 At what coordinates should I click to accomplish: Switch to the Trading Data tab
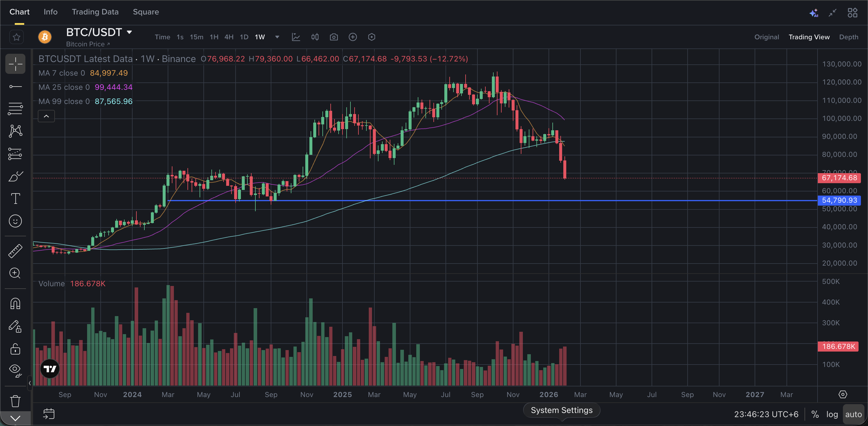click(x=95, y=12)
